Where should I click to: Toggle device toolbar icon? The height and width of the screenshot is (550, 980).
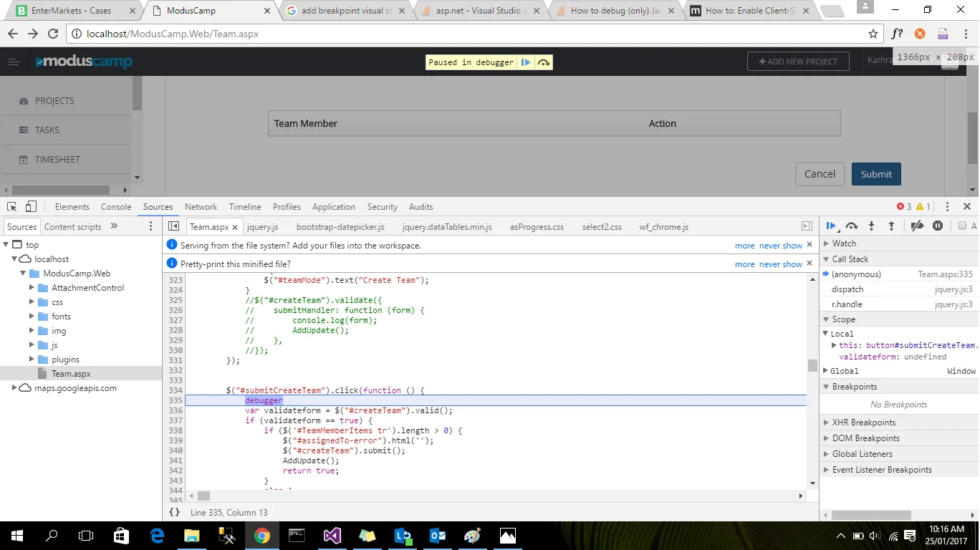[31, 207]
